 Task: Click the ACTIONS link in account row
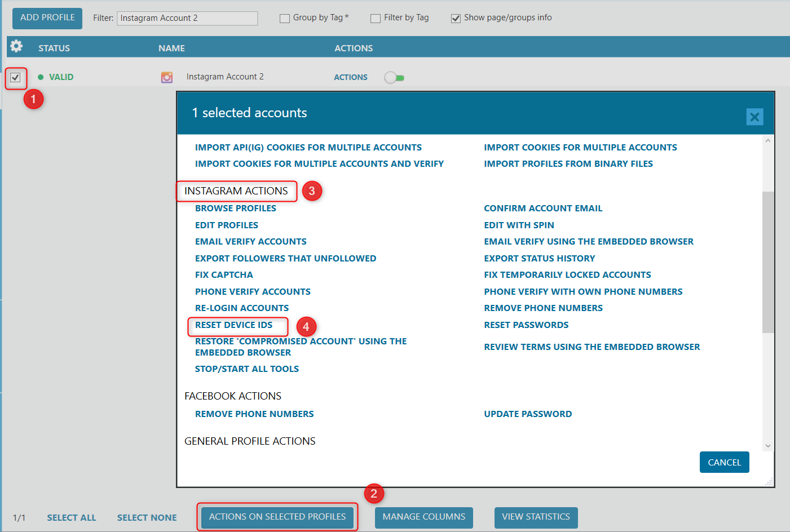coord(351,77)
